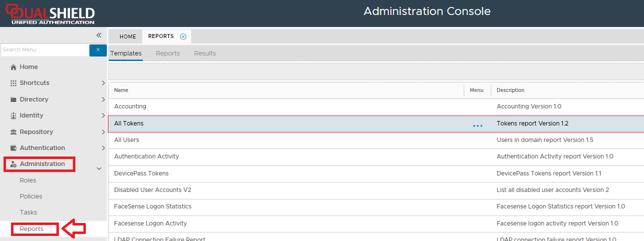This screenshot has height=241, width=644.
Task: Expand the Shortcuts submenu arrow
Action: coord(103,83)
